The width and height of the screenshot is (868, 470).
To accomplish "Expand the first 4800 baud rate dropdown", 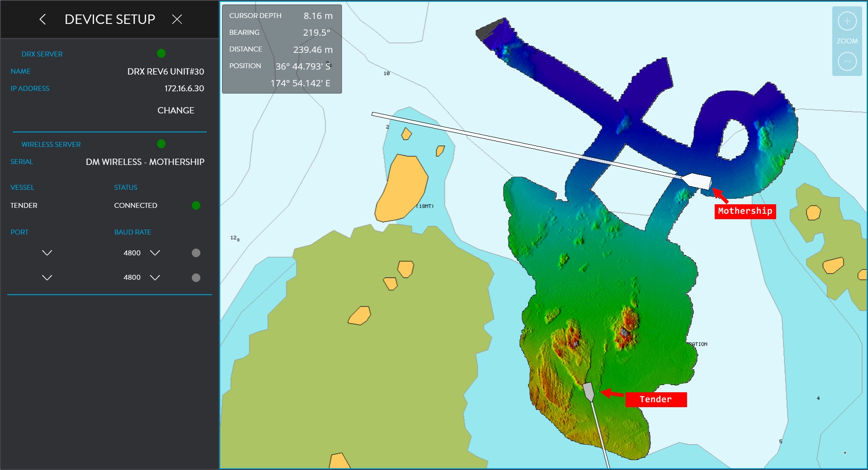I will [x=155, y=253].
